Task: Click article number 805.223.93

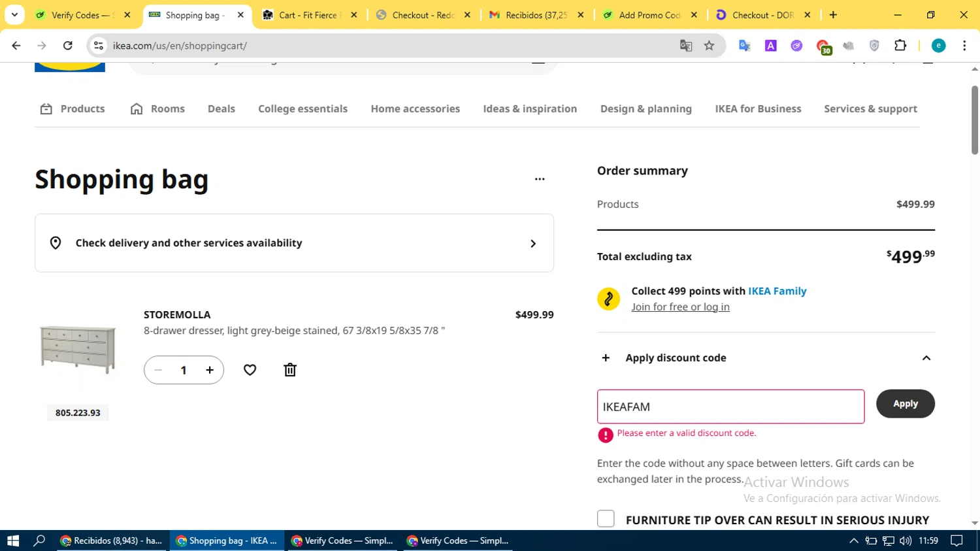Action: (x=78, y=412)
